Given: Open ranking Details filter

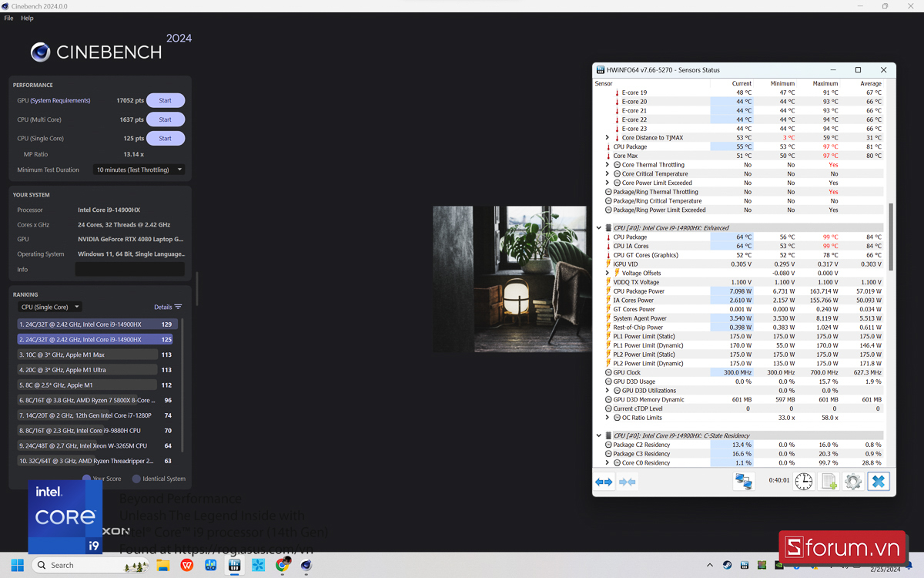Looking at the screenshot, I should (168, 307).
